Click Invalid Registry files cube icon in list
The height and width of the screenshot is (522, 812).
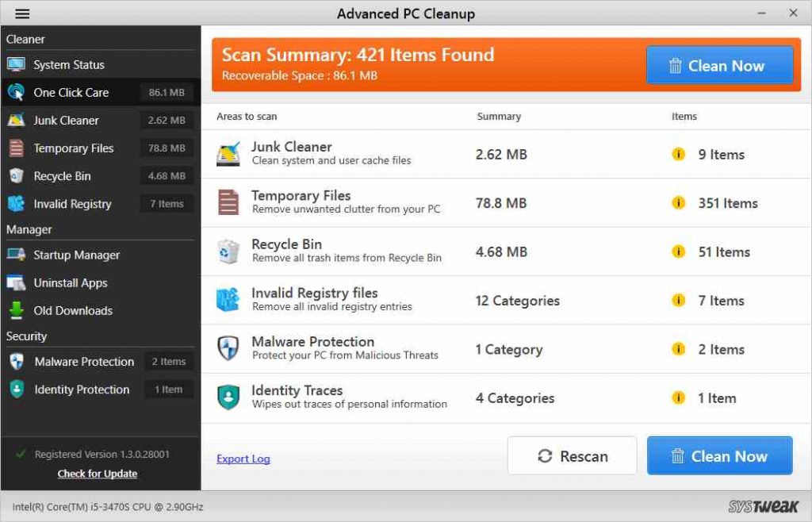[228, 300]
